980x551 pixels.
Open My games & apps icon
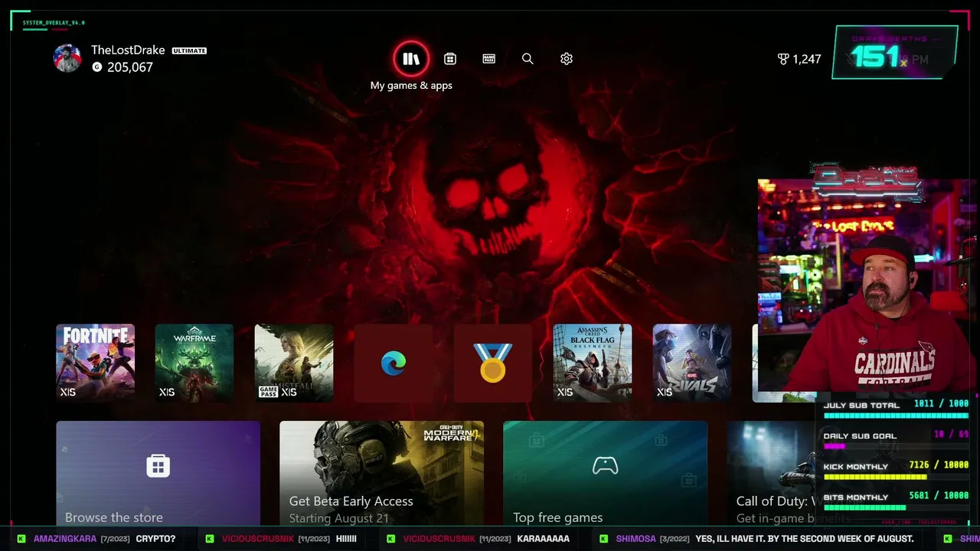click(411, 59)
